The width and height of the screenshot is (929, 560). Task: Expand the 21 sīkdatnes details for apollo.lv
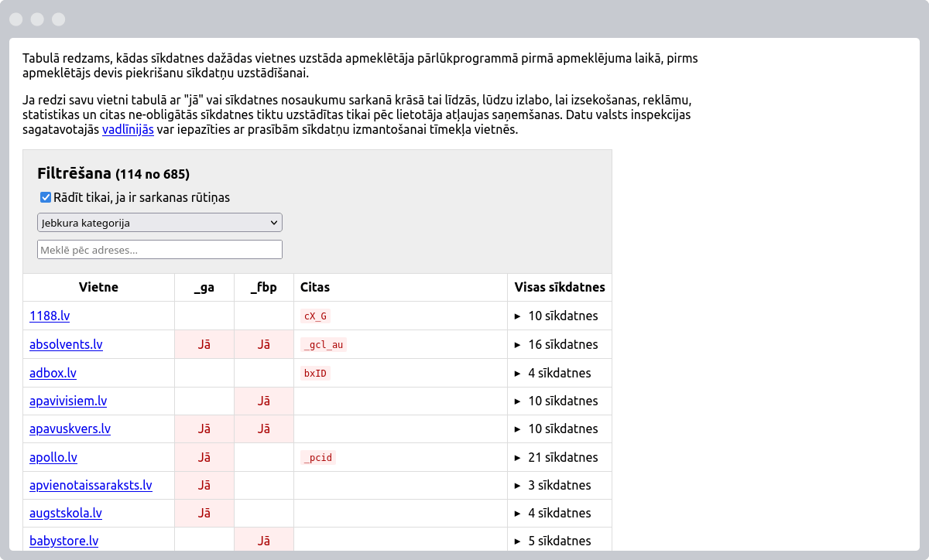click(x=556, y=457)
